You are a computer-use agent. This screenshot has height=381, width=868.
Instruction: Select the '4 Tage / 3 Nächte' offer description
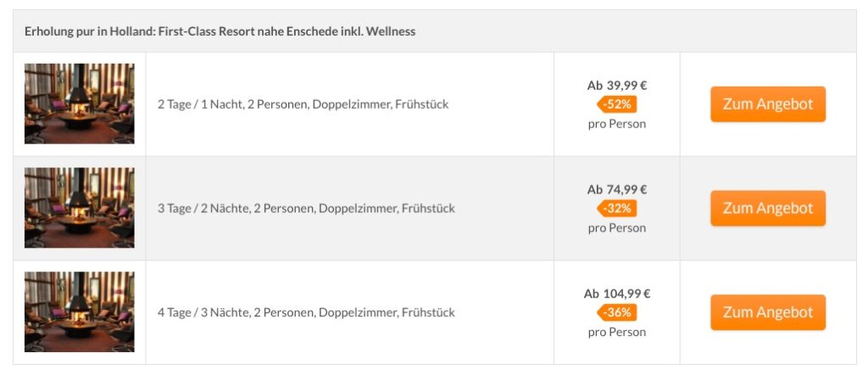306,312
